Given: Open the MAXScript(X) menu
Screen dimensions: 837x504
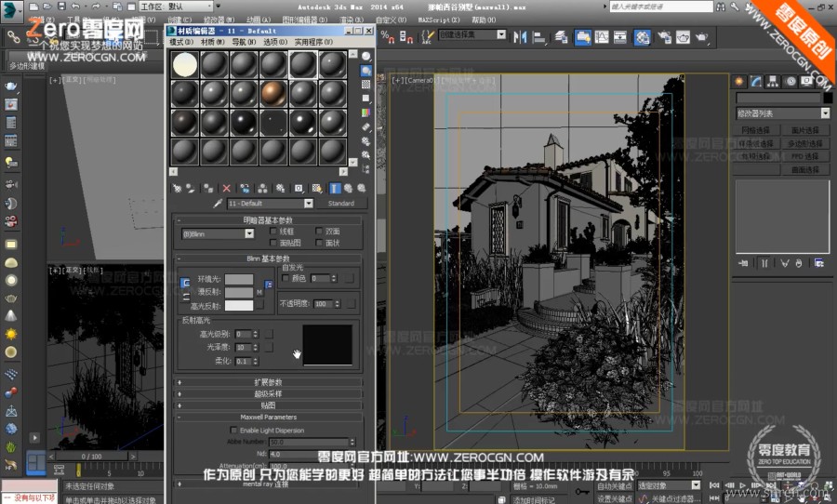Looking at the screenshot, I should pos(439,19).
